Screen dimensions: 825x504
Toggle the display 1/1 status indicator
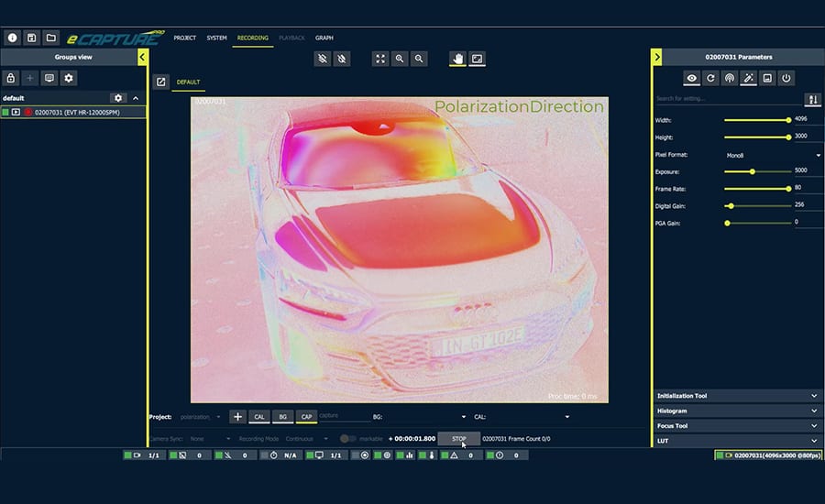click(325, 455)
